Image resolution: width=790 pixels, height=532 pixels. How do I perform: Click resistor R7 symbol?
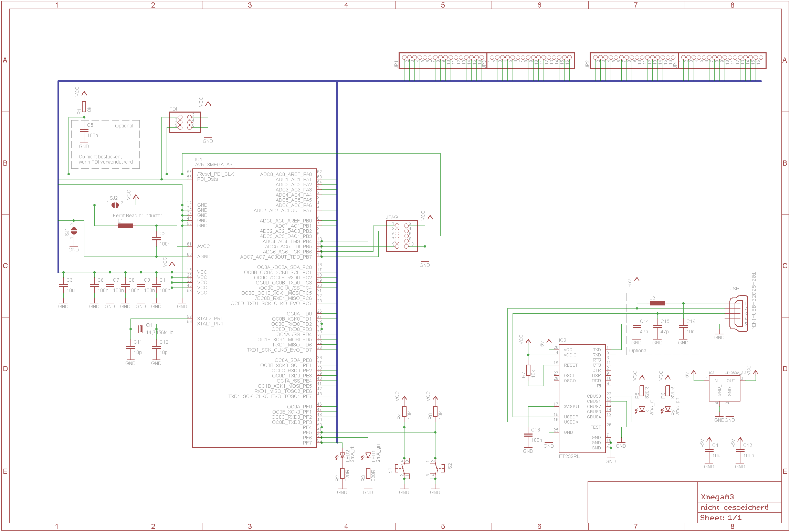click(x=528, y=370)
